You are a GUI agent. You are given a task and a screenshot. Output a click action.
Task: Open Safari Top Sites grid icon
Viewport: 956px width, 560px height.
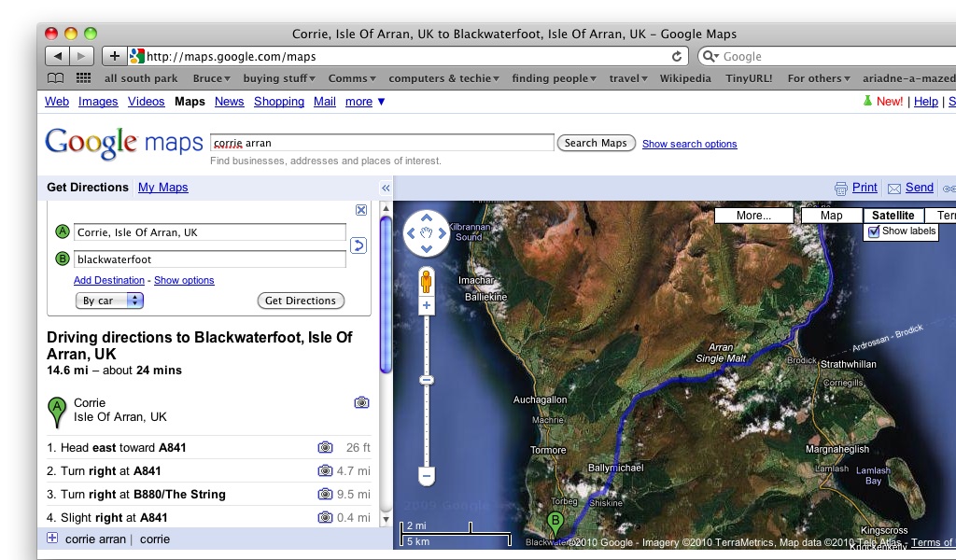pyautogui.click(x=83, y=78)
